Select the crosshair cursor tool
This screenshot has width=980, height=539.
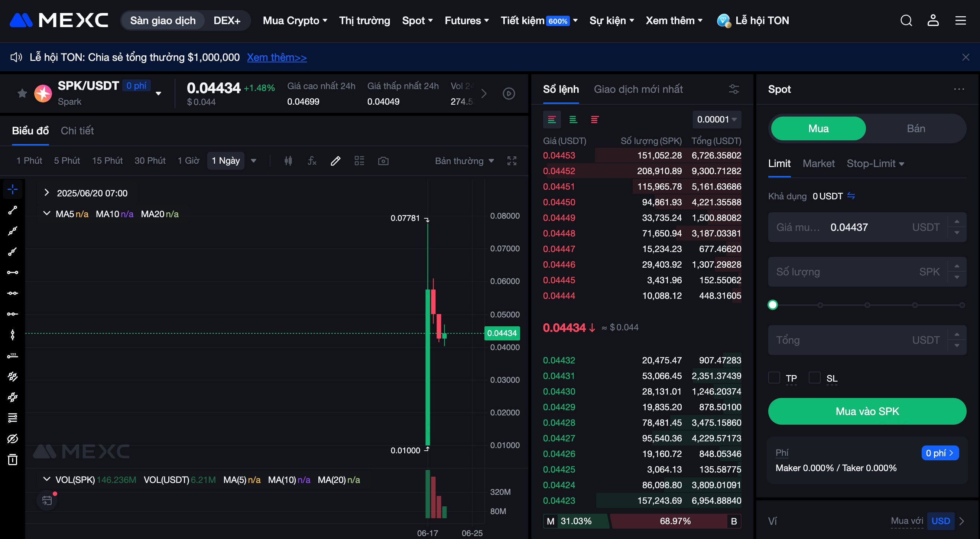[x=13, y=189]
